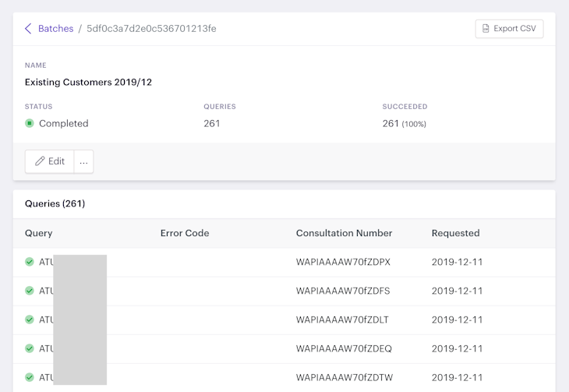Click green checkmark on WAPIAAAAW70fZDTW row

[30, 377]
